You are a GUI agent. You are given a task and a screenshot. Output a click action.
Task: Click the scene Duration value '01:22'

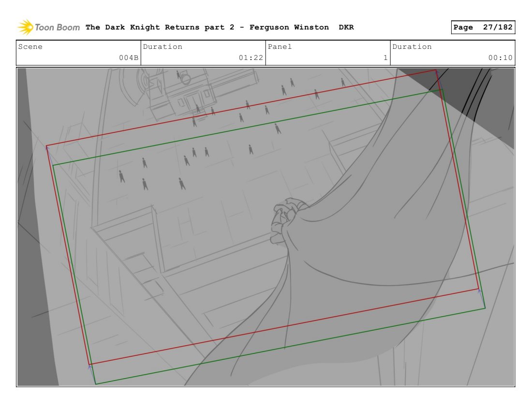coord(251,58)
